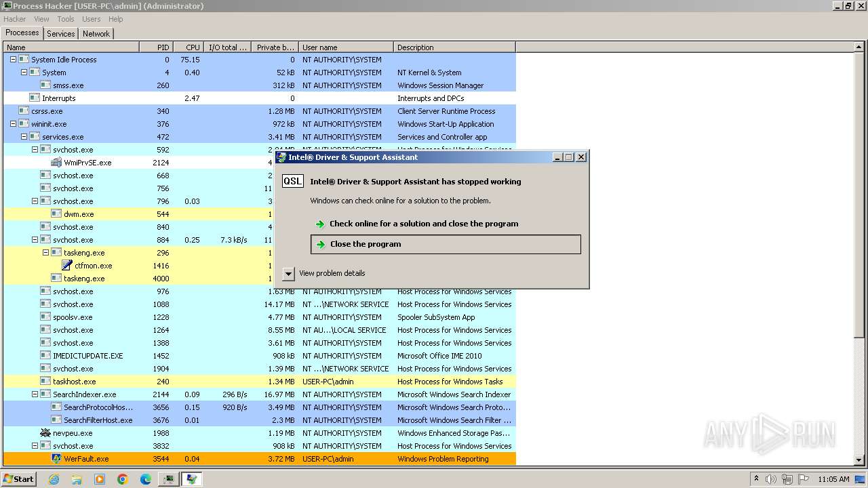Click the WmiPrvSE.exe process icon
The width and height of the screenshot is (868, 488).
point(56,163)
